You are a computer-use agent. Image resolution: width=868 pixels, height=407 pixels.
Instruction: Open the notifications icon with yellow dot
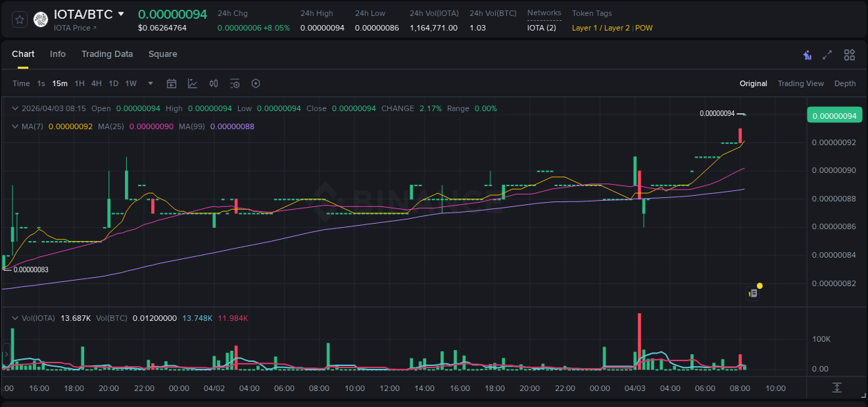[753, 293]
